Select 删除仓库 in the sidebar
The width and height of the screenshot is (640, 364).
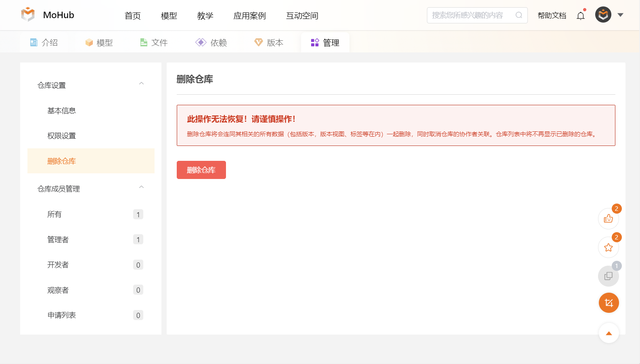pos(91,161)
